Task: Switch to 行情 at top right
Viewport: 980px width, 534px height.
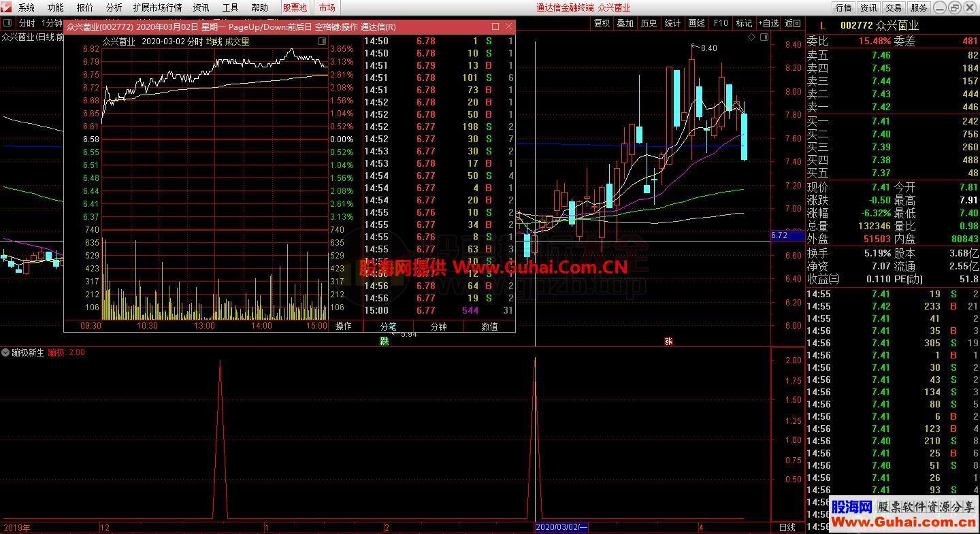Action: pos(844,7)
